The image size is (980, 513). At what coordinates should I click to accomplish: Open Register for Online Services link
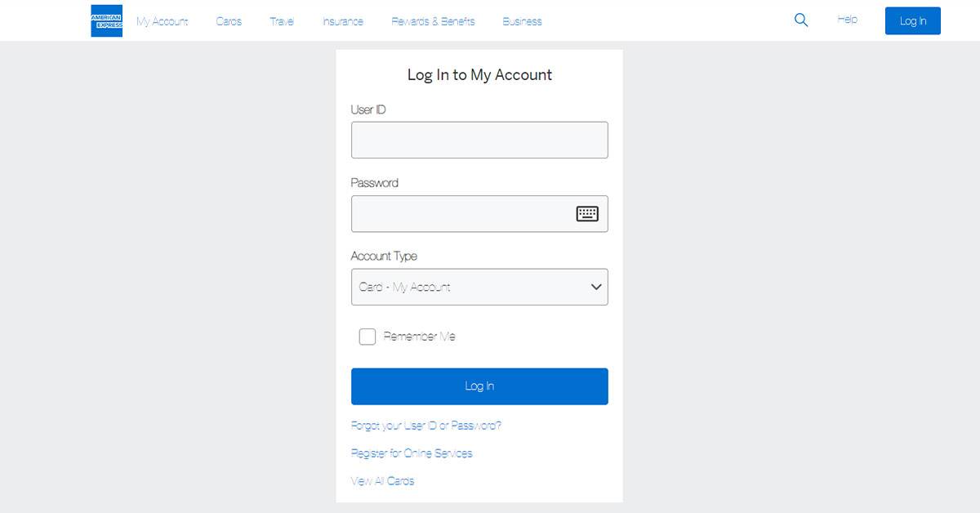pyautogui.click(x=412, y=453)
